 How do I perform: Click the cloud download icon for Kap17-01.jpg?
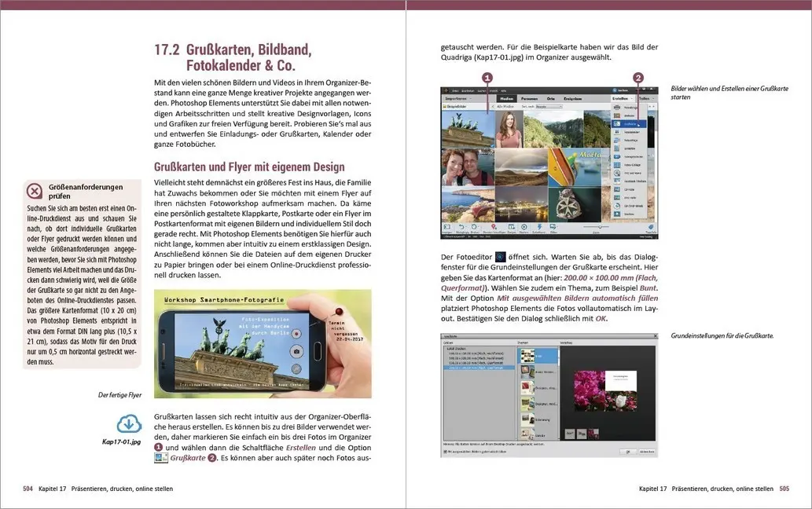point(128,423)
